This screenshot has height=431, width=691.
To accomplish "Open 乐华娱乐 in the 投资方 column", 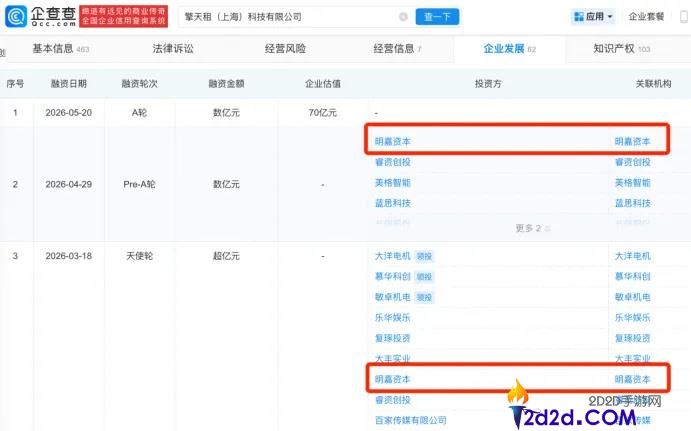I will pyautogui.click(x=392, y=317).
